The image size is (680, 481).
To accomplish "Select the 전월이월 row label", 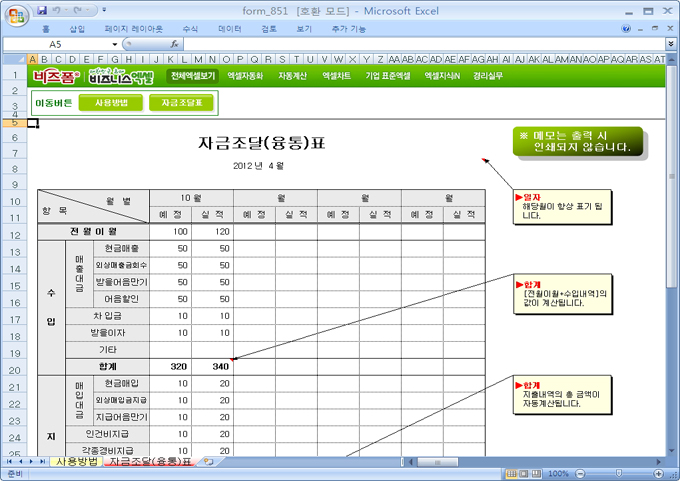I will coord(94,232).
